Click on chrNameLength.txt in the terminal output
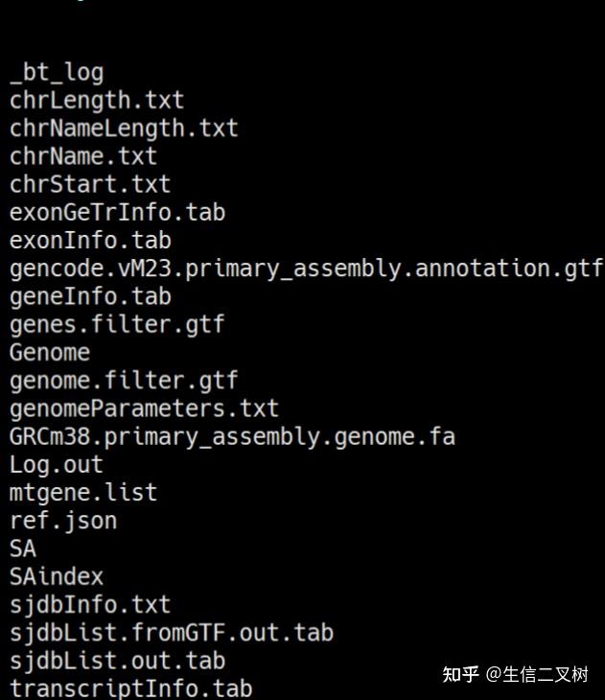The image size is (605, 700). pos(124,128)
